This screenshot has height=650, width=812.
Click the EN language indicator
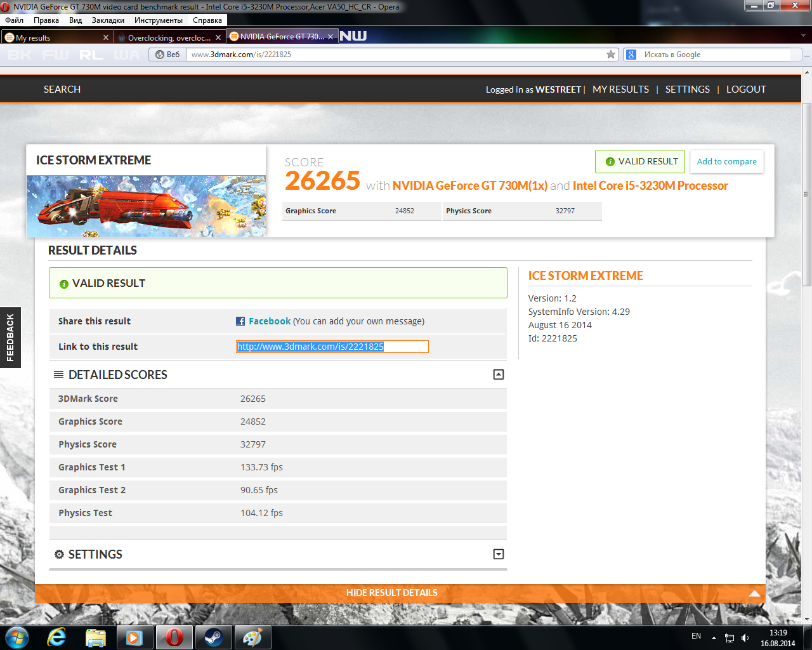[x=696, y=636]
